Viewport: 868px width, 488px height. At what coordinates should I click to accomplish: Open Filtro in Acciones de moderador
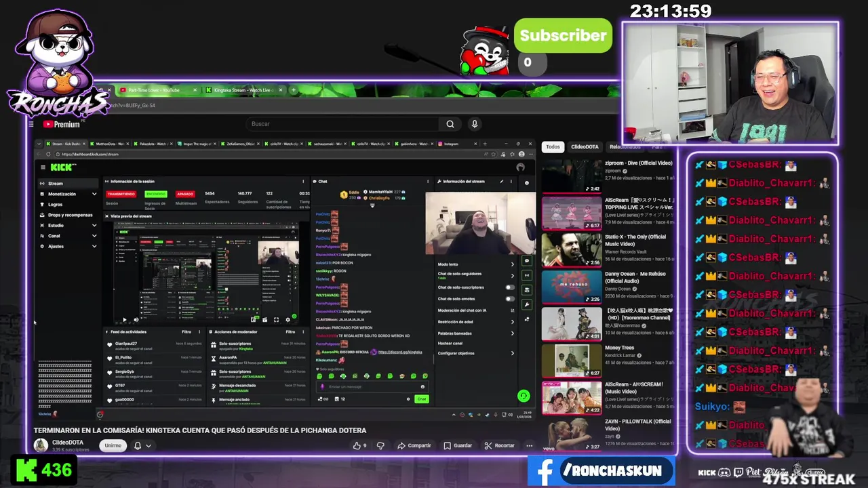pyautogui.click(x=290, y=332)
